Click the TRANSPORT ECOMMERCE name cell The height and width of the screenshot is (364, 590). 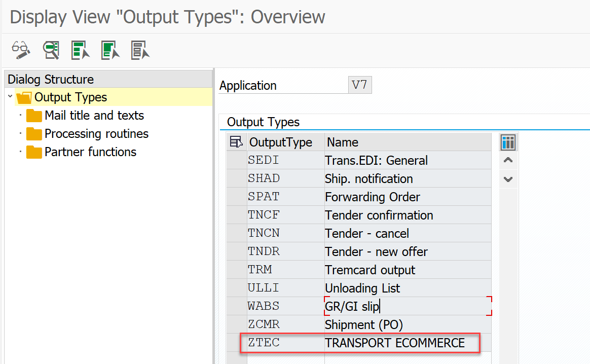tap(395, 343)
